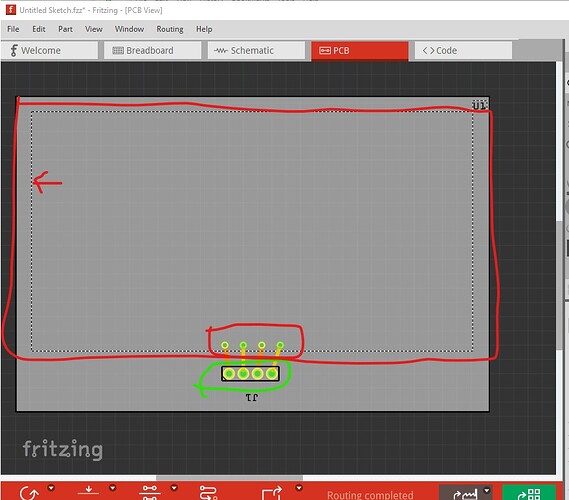Switch to the Breadboard tab
569x500 pixels.
(152, 50)
